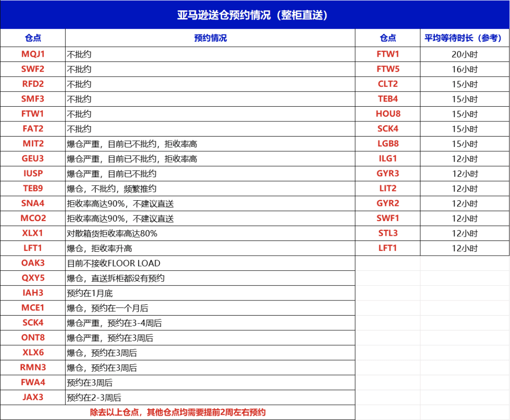This screenshot has height=420, width=510.
Task: Select the 预约情况 column header
Action: [x=210, y=38]
